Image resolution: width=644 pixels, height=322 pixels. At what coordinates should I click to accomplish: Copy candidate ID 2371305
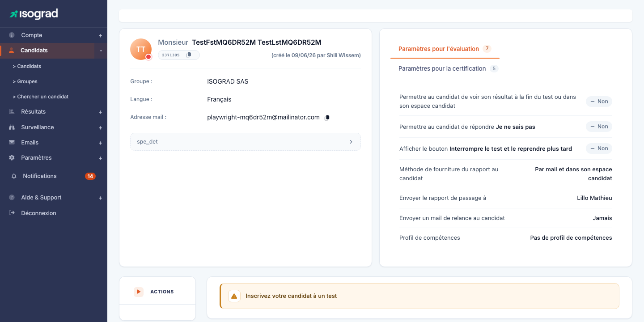click(189, 55)
